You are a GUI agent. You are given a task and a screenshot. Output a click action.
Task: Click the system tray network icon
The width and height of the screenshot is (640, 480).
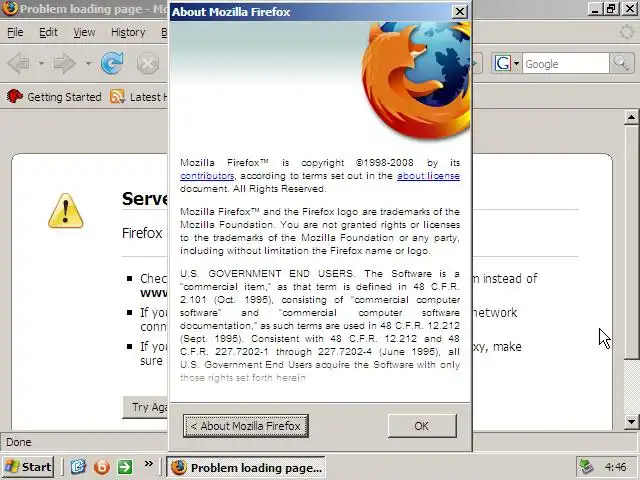587,467
